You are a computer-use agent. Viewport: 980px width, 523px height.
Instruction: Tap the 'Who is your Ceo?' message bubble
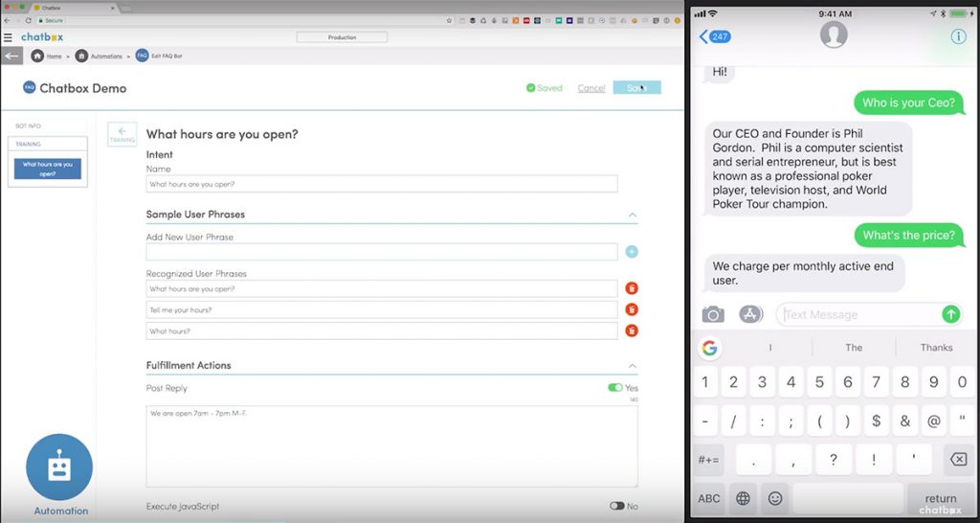[x=909, y=102]
